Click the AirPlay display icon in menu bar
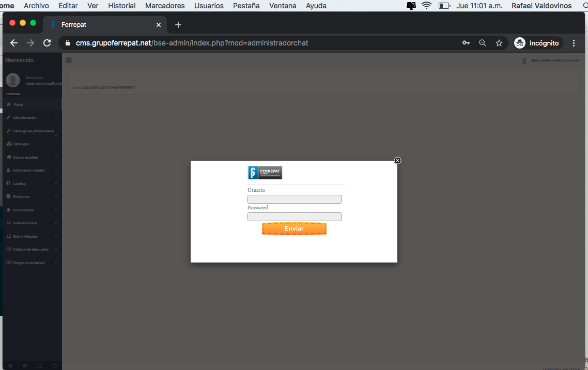The height and width of the screenshot is (370, 588). pyautogui.click(x=411, y=6)
